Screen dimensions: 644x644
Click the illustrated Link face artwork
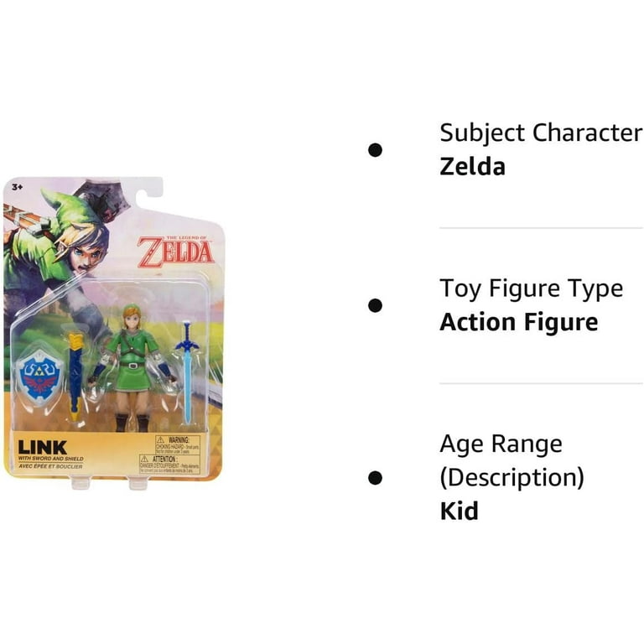tap(82, 247)
